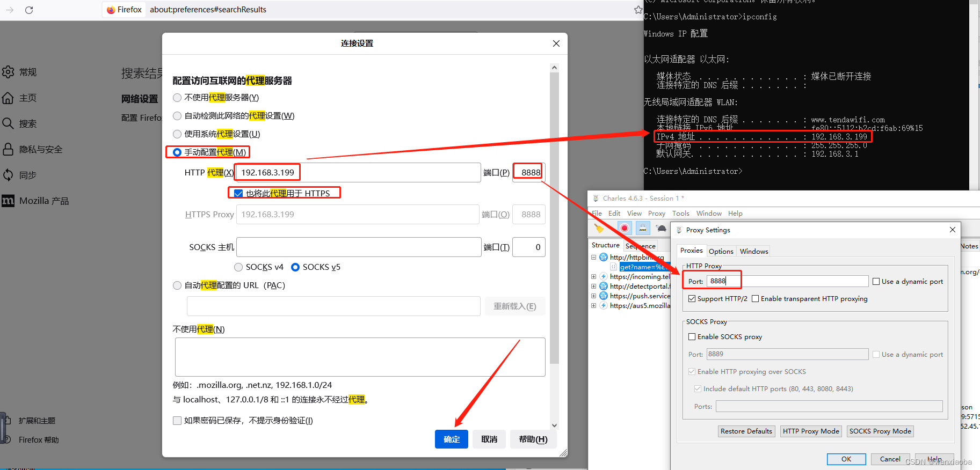Open the Charles Tools menu
Screen dimensions: 980x470
(x=681, y=214)
